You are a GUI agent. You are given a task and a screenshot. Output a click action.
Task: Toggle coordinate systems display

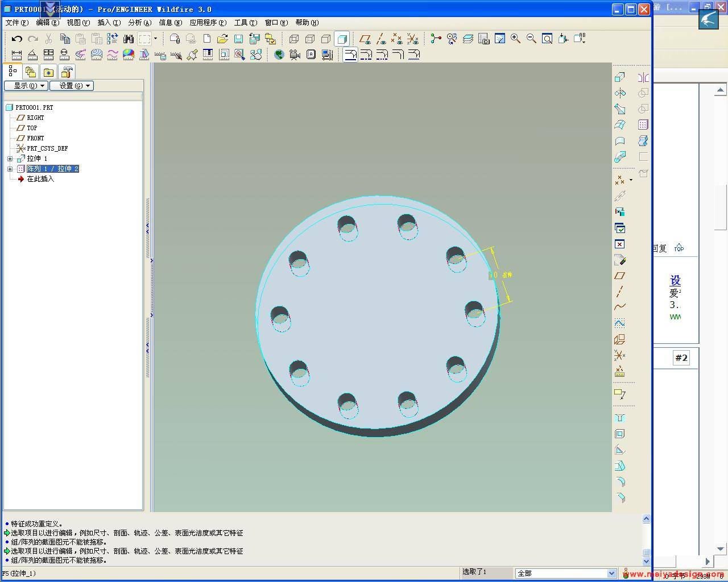pos(413,39)
